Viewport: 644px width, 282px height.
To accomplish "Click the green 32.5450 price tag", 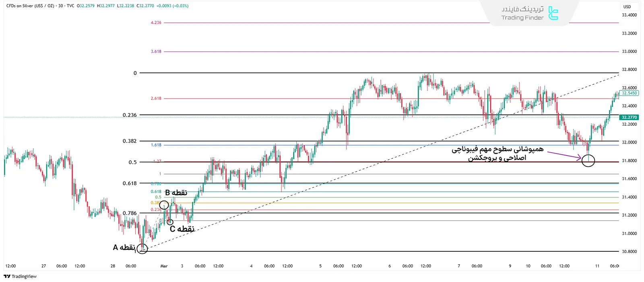I will (x=629, y=93).
